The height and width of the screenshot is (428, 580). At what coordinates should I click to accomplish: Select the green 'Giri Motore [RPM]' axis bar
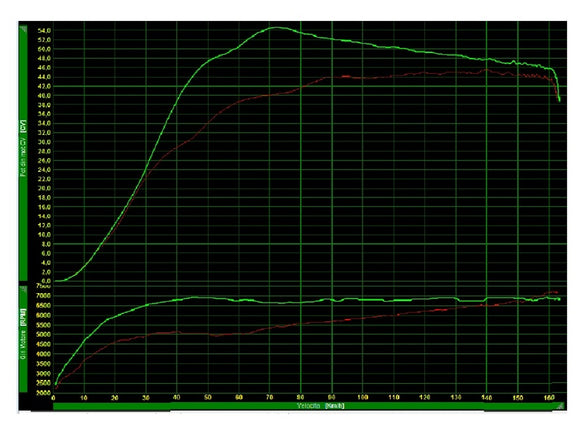pos(23,338)
